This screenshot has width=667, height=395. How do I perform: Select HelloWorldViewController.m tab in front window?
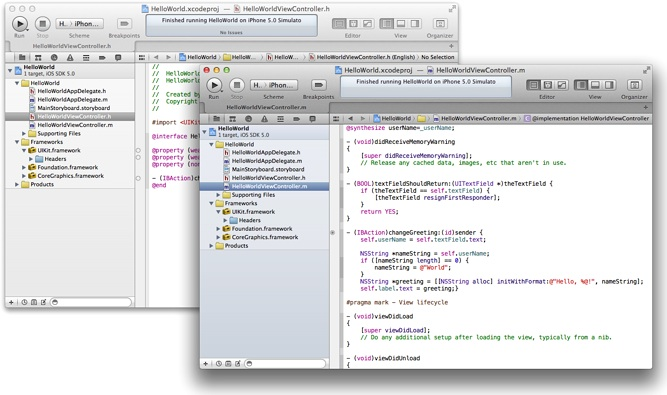coord(266,107)
